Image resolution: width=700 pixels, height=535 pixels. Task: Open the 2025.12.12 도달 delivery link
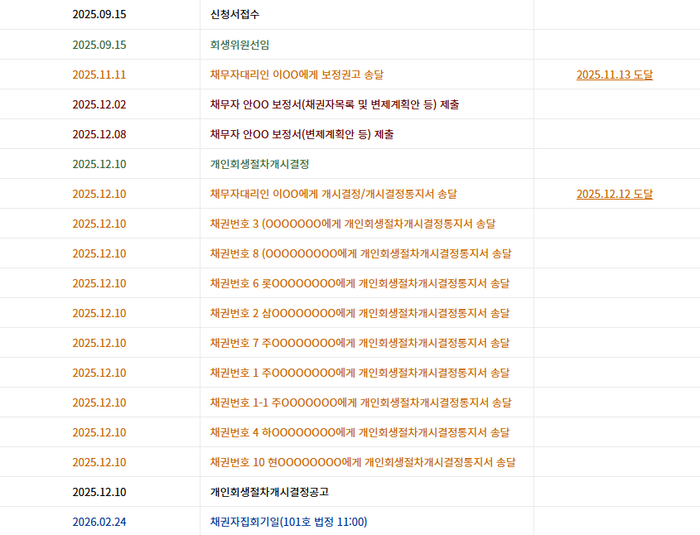point(614,194)
